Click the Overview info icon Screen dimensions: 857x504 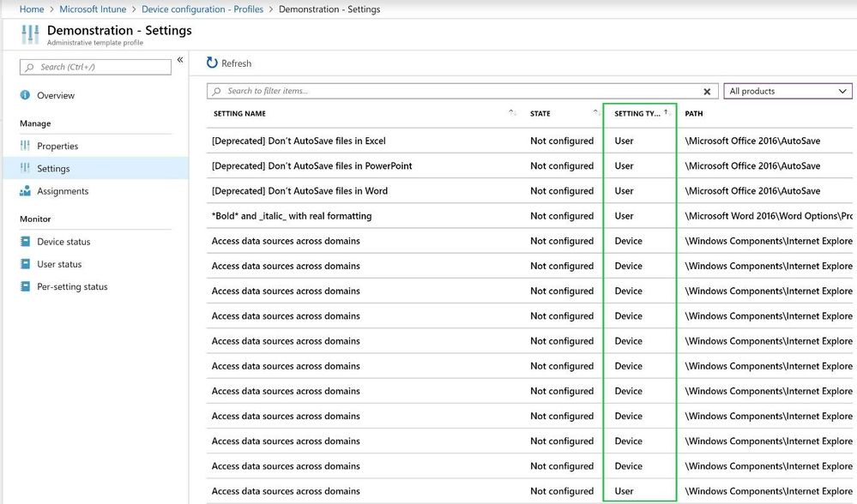[x=25, y=95]
